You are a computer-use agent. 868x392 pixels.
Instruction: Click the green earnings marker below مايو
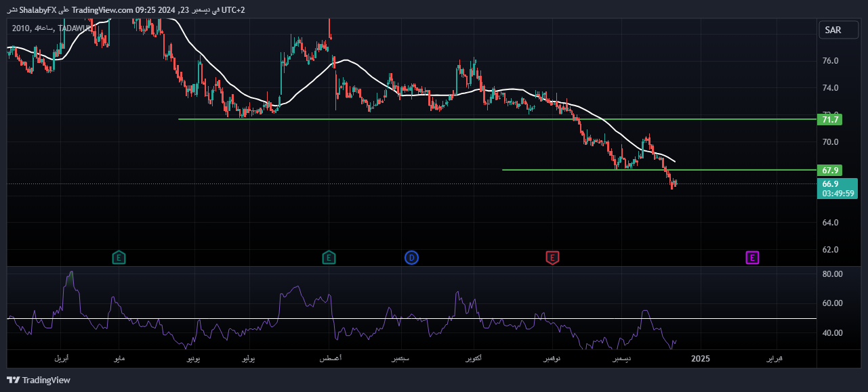pos(119,258)
